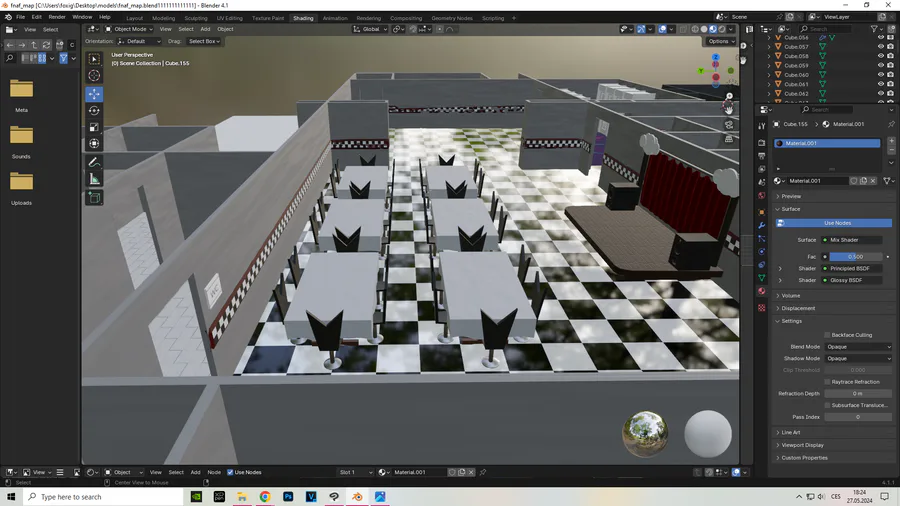Open the Drag Select Box dropdown
Viewport: 900px width, 506px height.
tap(204, 41)
